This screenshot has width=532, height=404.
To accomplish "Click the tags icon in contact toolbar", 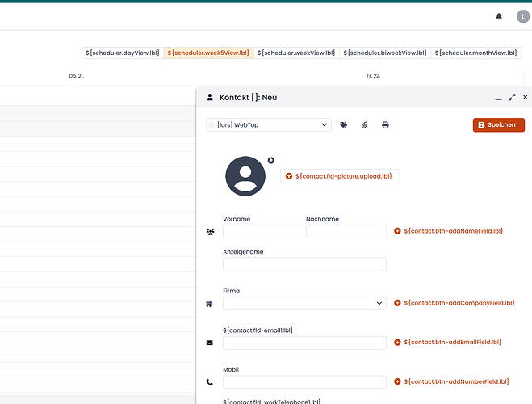I will tap(344, 125).
